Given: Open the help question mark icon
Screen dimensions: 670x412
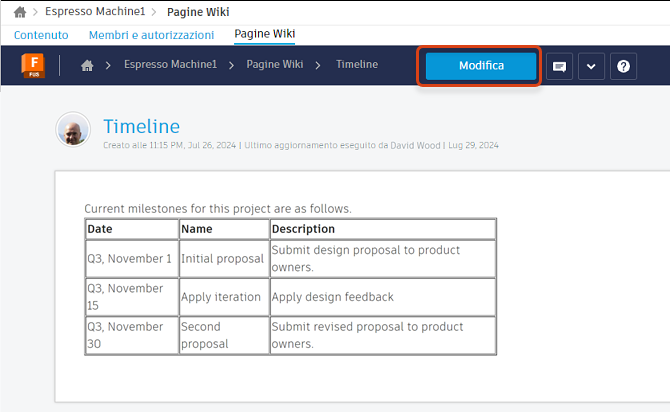Looking at the screenshot, I should [624, 66].
